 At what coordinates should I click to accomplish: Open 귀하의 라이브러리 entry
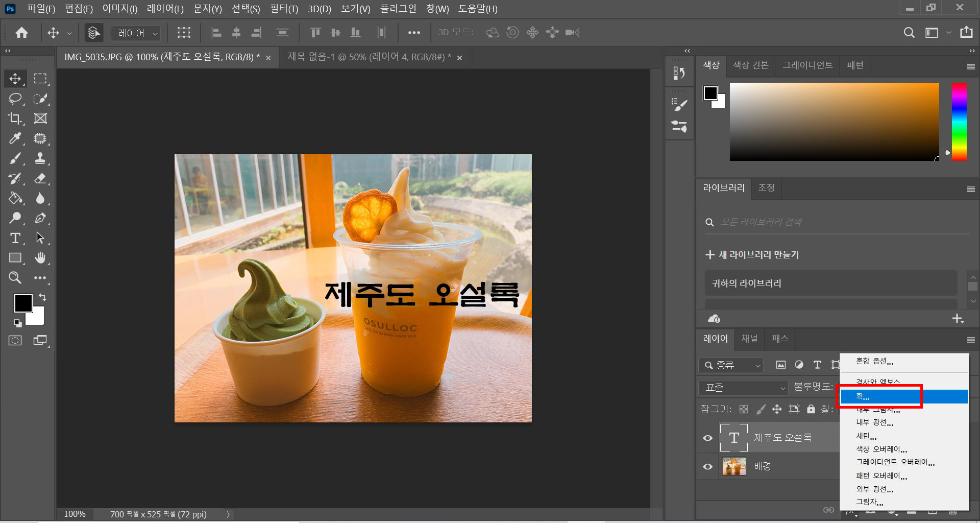pyautogui.click(x=830, y=283)
